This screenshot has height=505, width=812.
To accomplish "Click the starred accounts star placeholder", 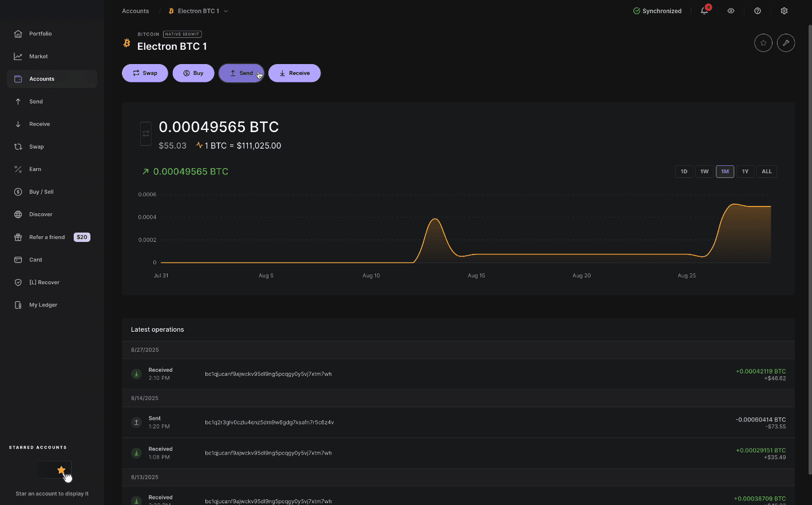I will (61, 470).
